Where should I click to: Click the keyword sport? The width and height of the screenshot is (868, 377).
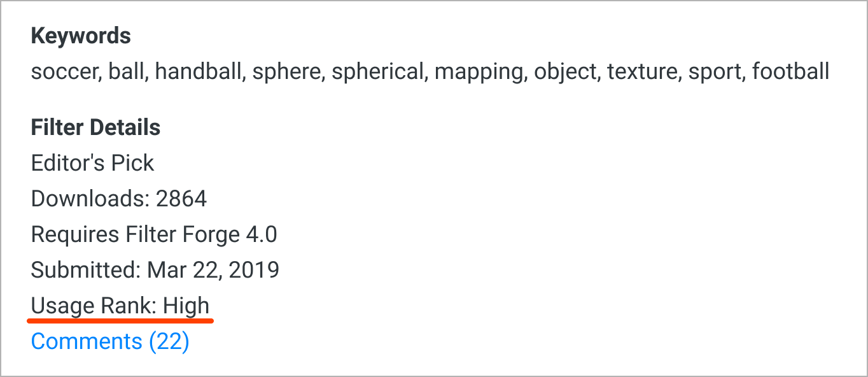coord(716,71)
